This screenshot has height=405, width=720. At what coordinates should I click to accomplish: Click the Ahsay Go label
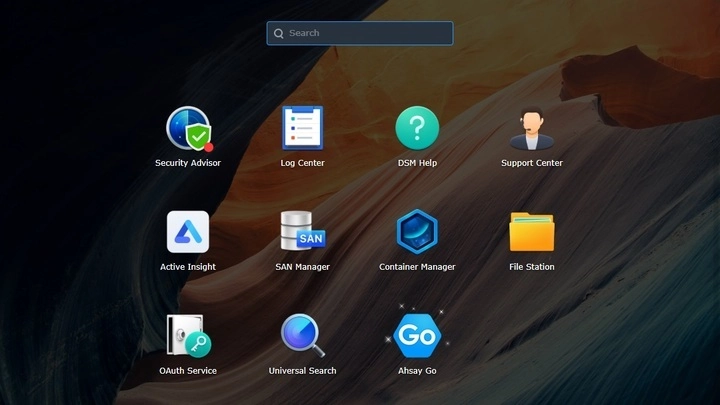pyautogui.click(x=417, y=371)
